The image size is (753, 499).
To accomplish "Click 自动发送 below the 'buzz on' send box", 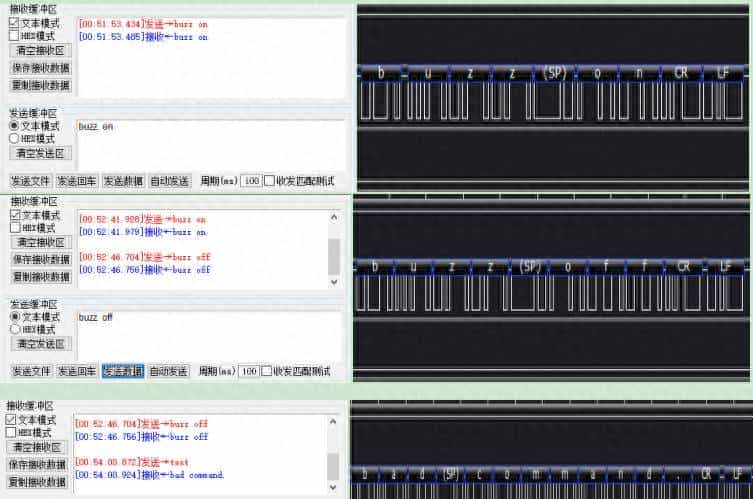I will [170, 181].
